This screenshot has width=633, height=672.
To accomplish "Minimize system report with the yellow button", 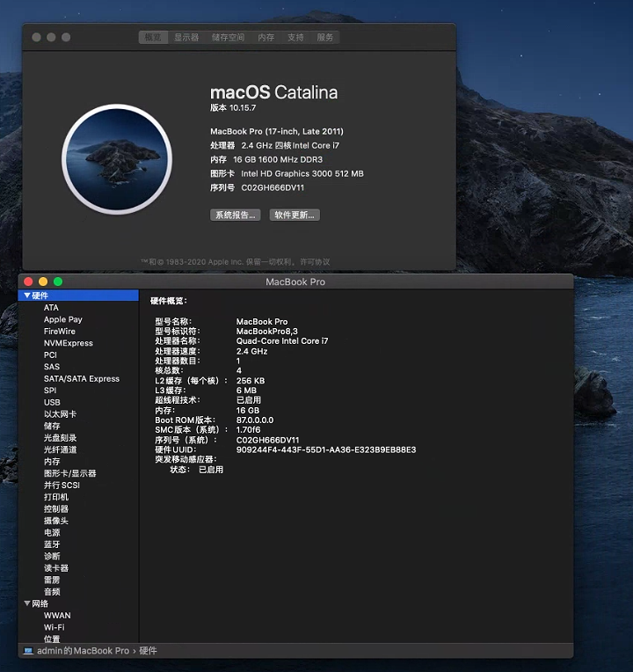I will point(43,281).
